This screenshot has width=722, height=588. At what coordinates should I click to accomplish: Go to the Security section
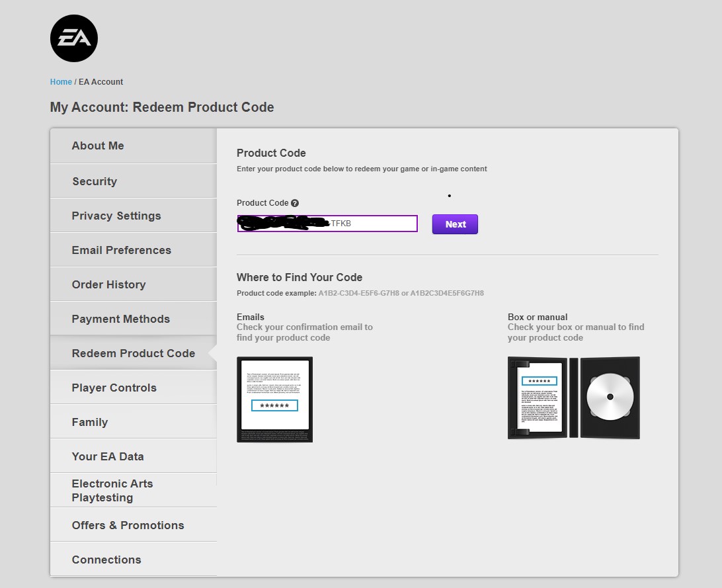coord(133,181)
